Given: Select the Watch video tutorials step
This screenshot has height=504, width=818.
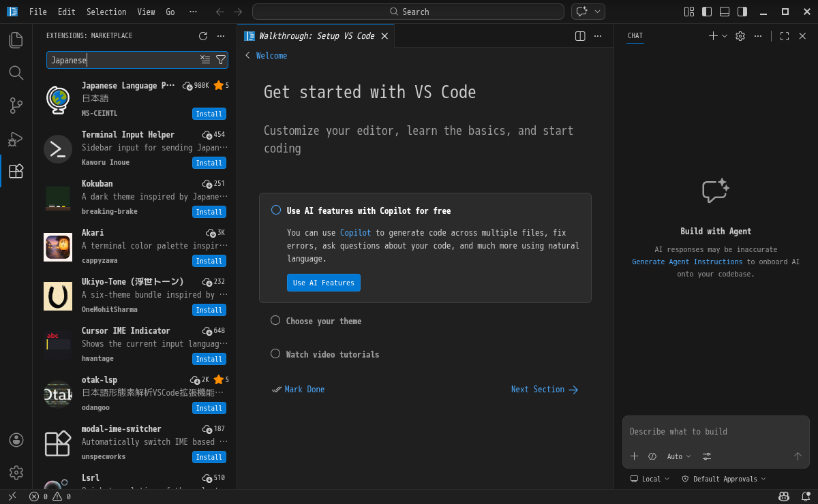Looking at the screenshot, I should point(332,354).
